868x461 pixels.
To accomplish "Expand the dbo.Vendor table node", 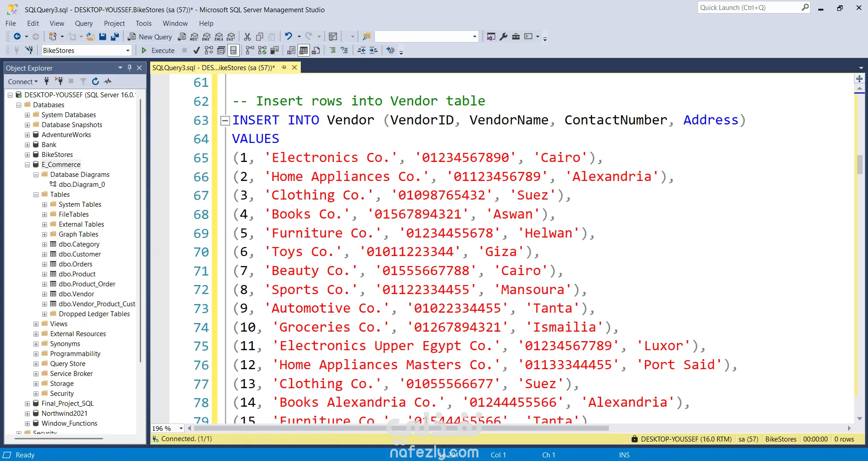I will (45, 294).
